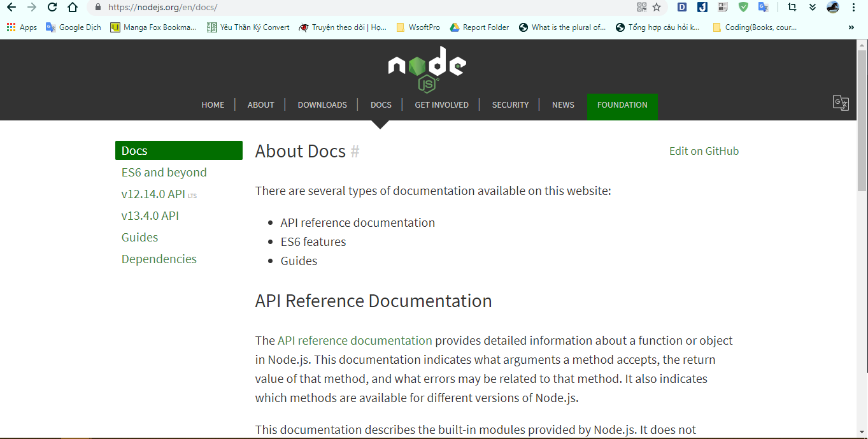The image size is (868, 439).
Task: Click the QR code icon in the address bar
Action: [x=643, y=8]
